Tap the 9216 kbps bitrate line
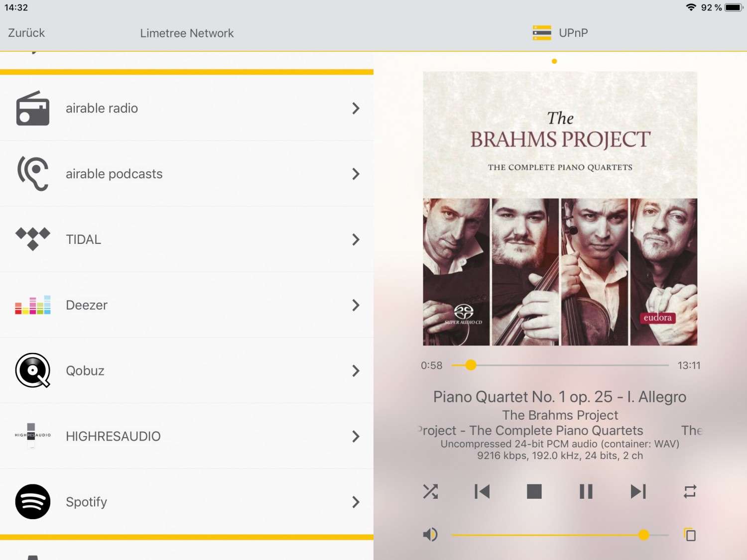747x560 pixels. [x=560, y=455]
